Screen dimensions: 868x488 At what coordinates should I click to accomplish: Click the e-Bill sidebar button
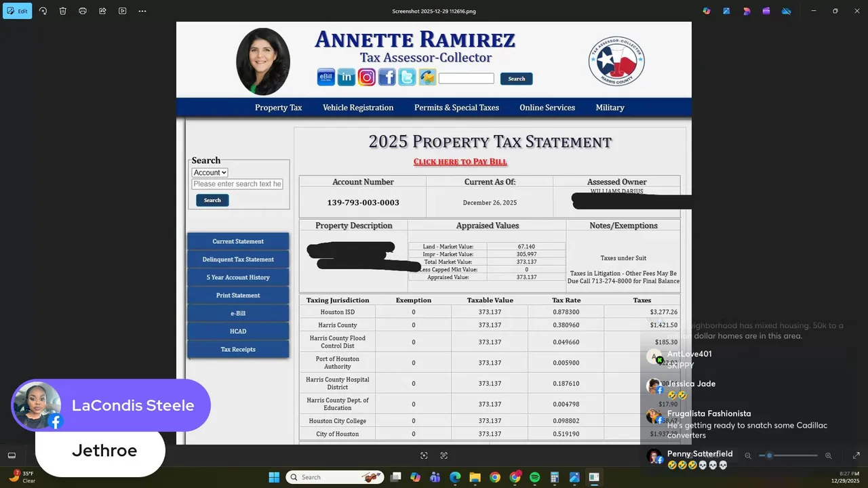tap(238, 314)
